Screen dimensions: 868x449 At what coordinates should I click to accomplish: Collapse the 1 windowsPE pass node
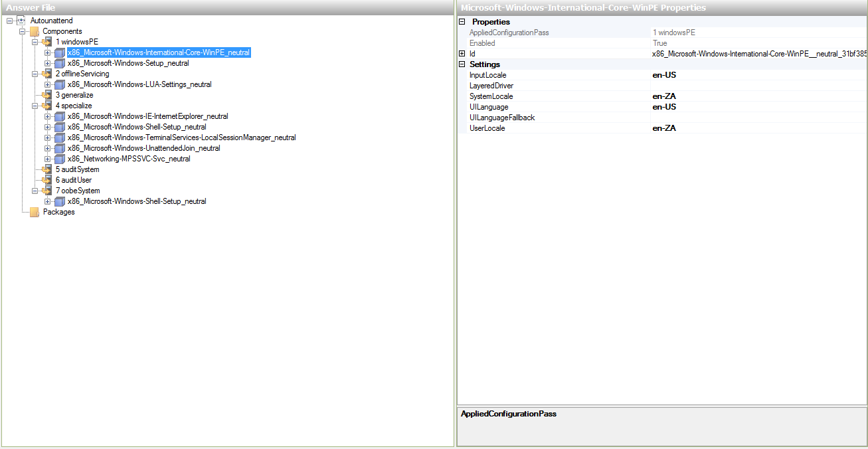35,42
